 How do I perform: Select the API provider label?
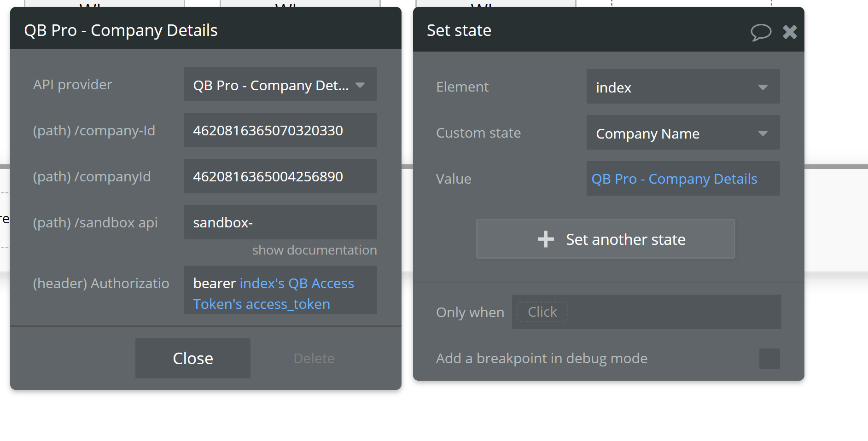click(72, 85)
